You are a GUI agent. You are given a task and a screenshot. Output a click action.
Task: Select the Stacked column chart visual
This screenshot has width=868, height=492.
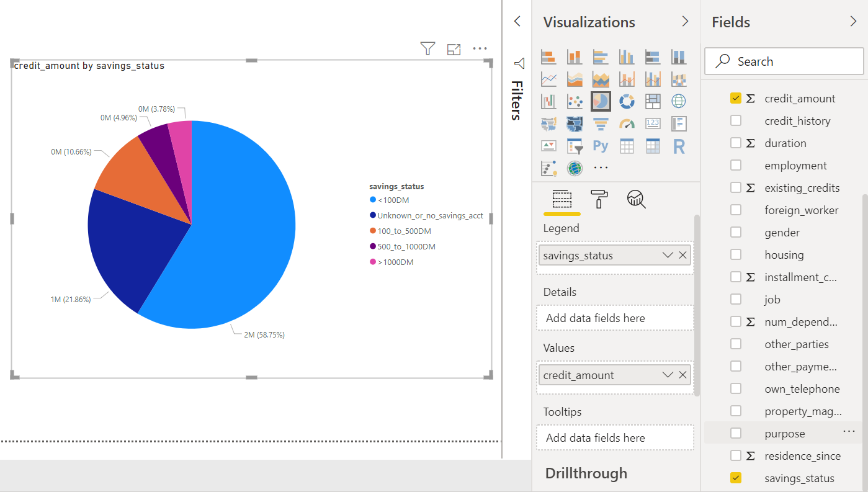pos(575,57)
